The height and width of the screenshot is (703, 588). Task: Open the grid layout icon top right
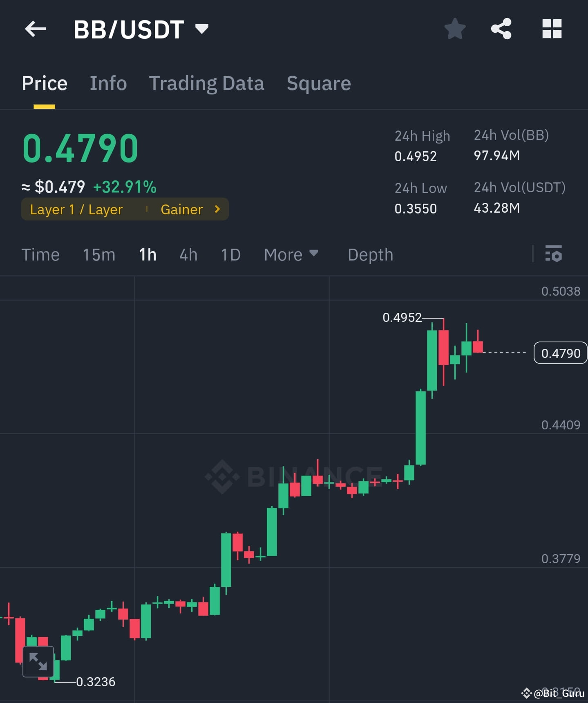point(552,28)
